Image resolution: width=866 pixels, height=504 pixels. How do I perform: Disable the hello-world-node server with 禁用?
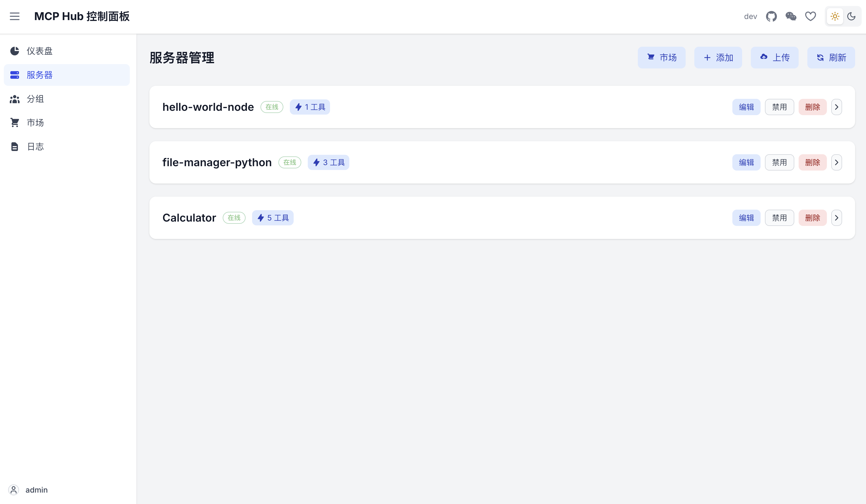point(779,107)
